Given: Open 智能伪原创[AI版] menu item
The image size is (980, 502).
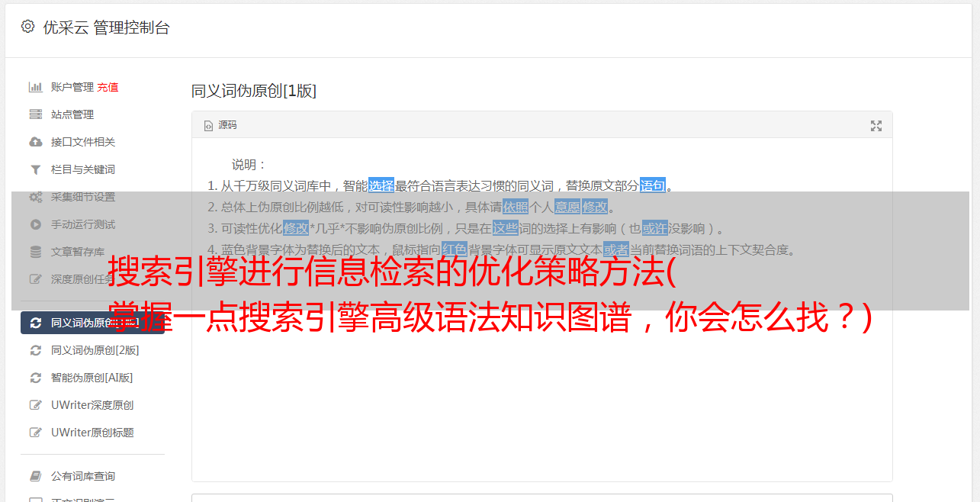Looking at the screenshot, I should [92, 378].
